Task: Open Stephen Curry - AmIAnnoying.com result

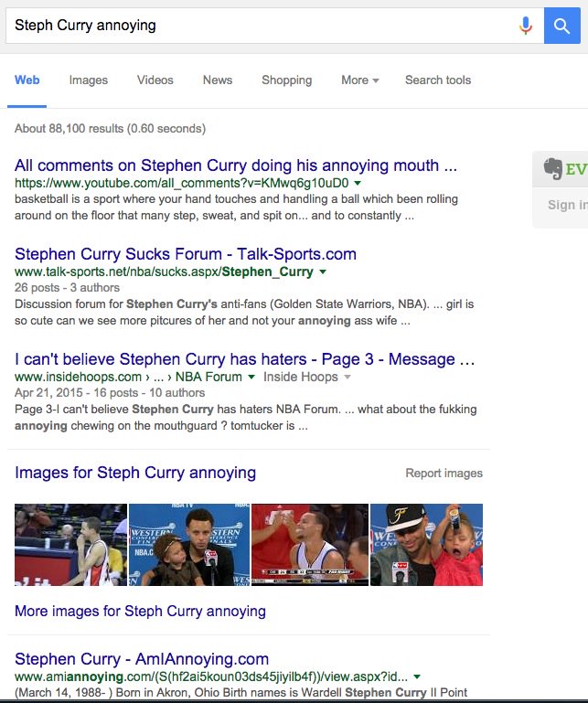Action: [142, 659]
